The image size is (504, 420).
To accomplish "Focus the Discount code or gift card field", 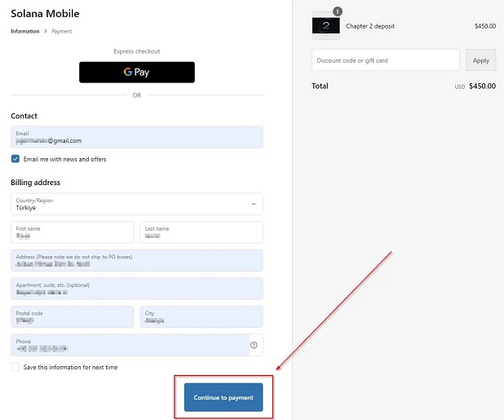I will 385,60.
